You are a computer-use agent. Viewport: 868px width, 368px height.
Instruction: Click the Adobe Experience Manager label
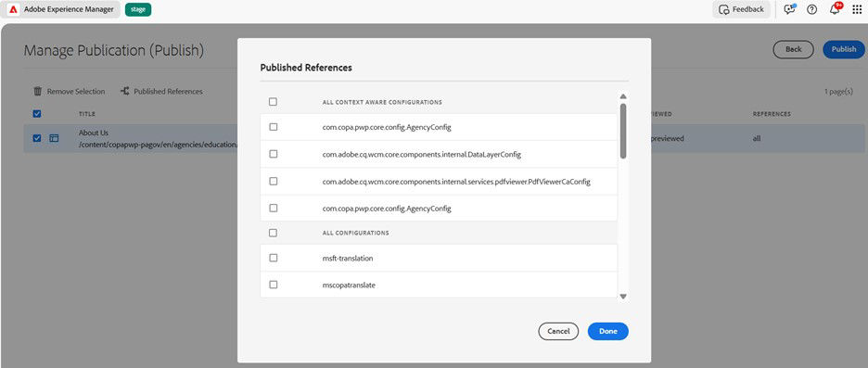[x=69, y=9]
